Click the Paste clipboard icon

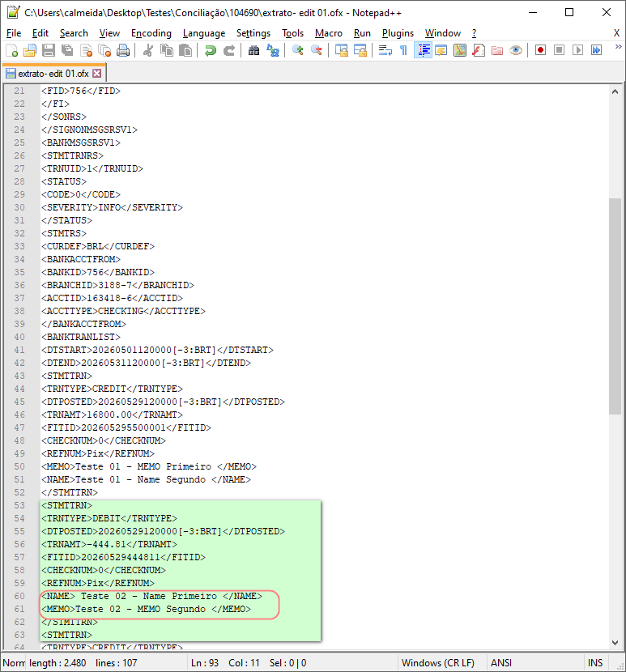tap(185, 50)
